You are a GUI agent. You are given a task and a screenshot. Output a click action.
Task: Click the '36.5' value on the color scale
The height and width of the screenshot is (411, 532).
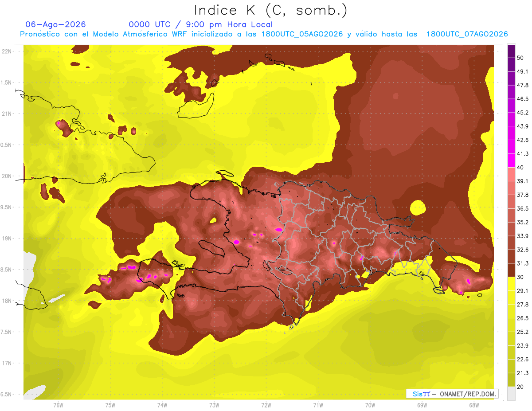click(x=522, y=209)
